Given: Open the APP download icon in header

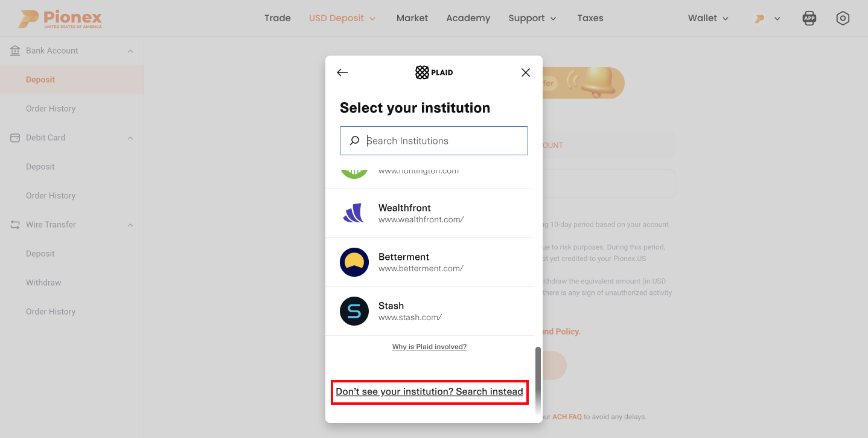Looking at the screenshot, I should (x=809, y=18).
